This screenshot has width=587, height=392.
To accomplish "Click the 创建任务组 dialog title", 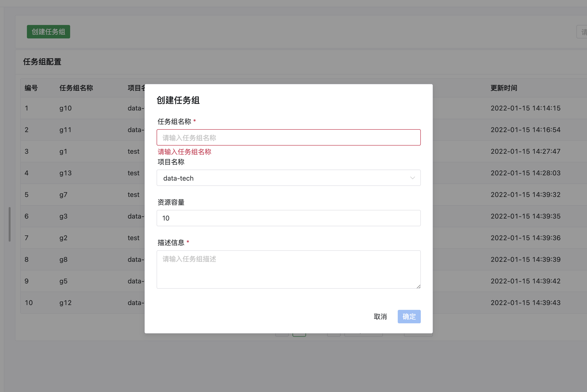I will click(x=178, y=100).
